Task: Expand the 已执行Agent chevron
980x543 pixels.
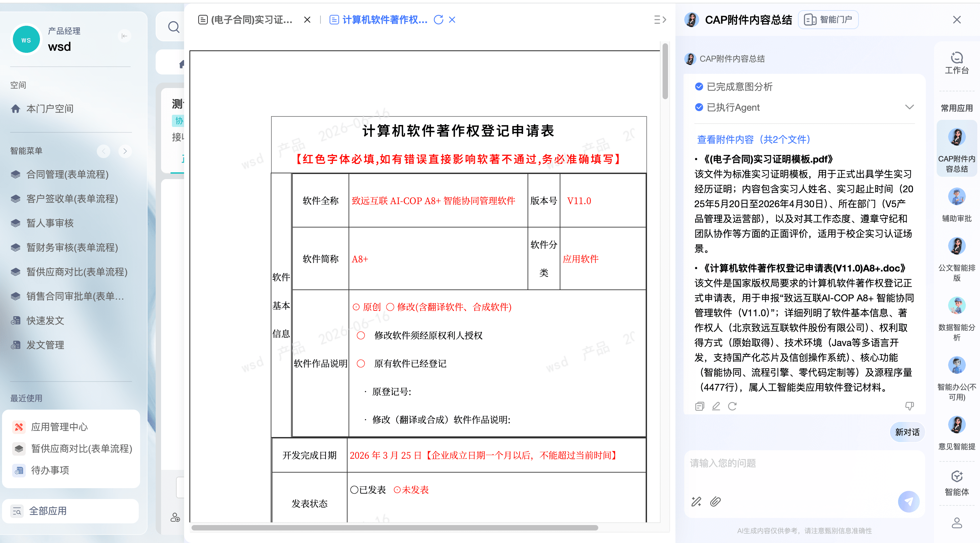Action: click(909, 107)
